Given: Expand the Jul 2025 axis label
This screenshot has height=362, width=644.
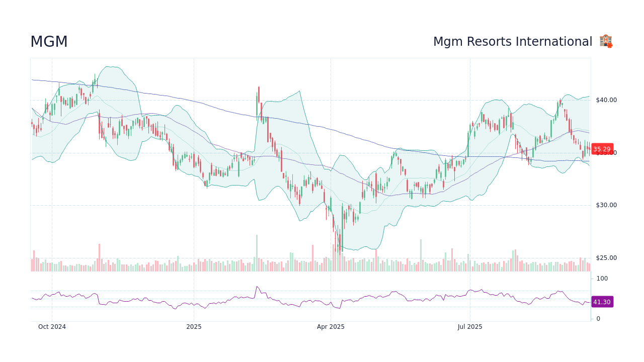Looking at the screenshot, I should tap(470, 326).
